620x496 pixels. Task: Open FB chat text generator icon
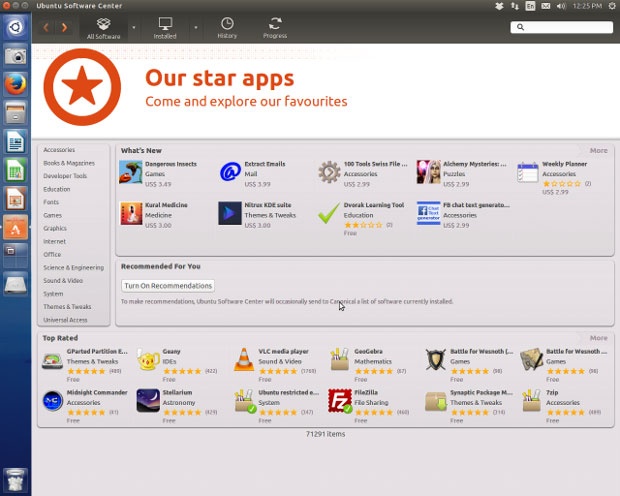(x=429, y=213)
